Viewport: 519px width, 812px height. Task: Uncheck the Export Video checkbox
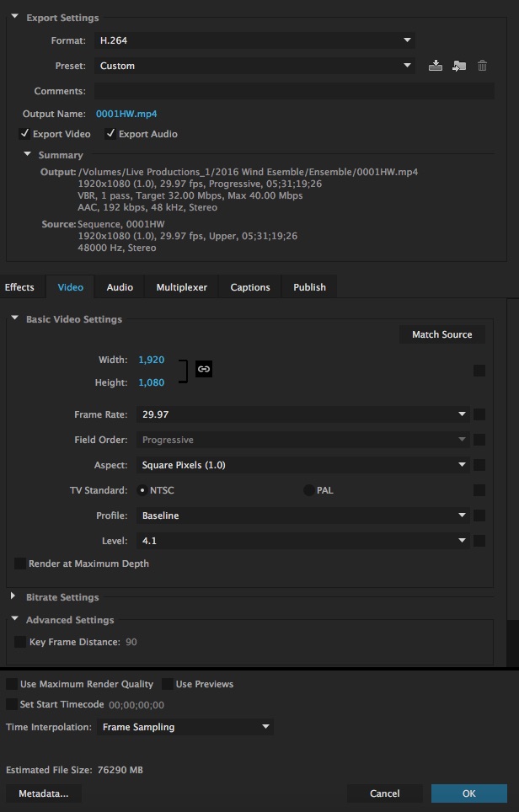point(24,134)
